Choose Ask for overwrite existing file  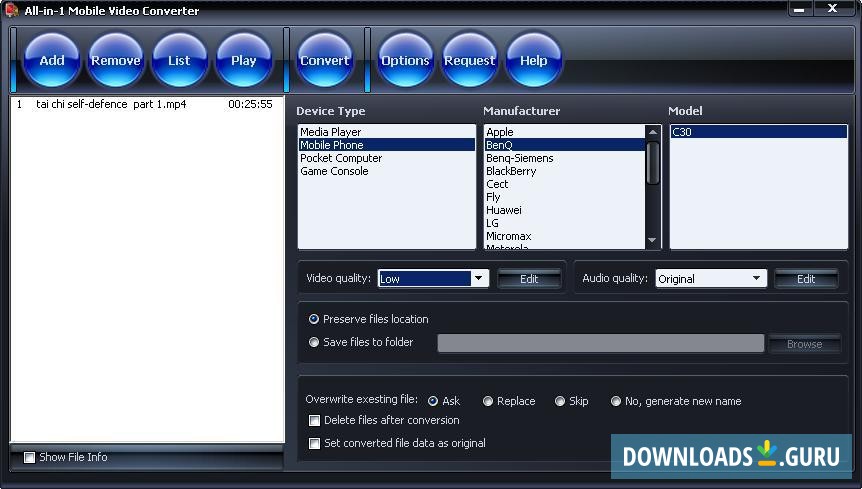pyautogui.click(x=433, y=401)
